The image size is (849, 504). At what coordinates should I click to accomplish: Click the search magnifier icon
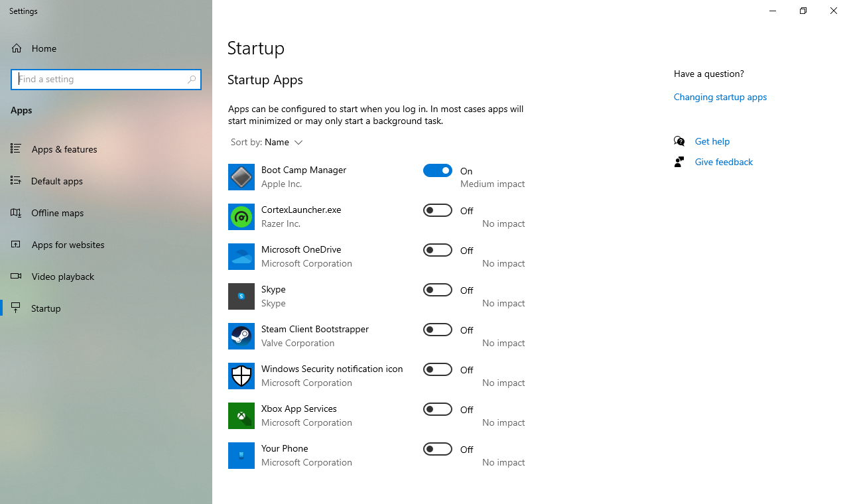coord(192,80)
